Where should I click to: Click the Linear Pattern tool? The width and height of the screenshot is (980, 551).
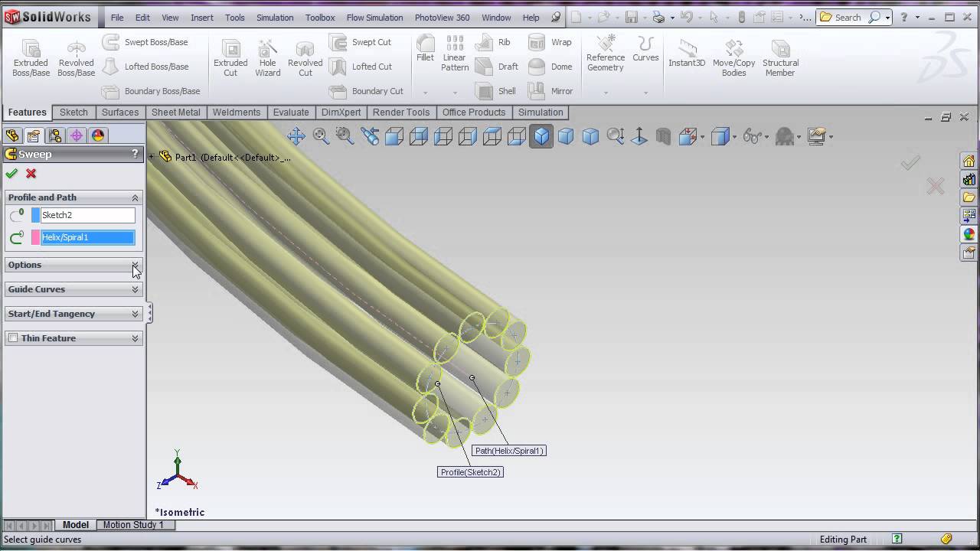[455, 54]
